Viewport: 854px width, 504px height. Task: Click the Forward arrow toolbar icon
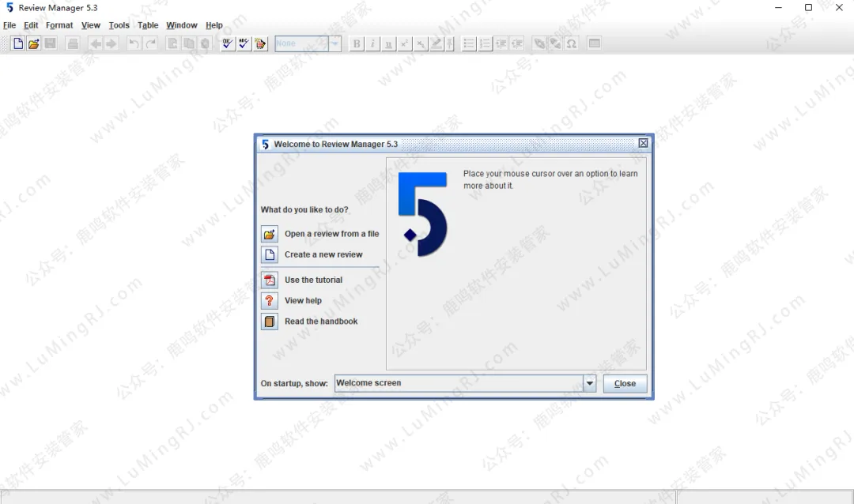point(111,43)
